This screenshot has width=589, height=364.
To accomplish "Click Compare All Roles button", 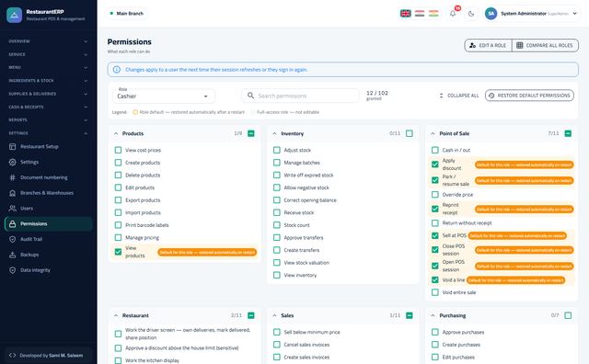I will pyautogui.click(x=545, y=45).
